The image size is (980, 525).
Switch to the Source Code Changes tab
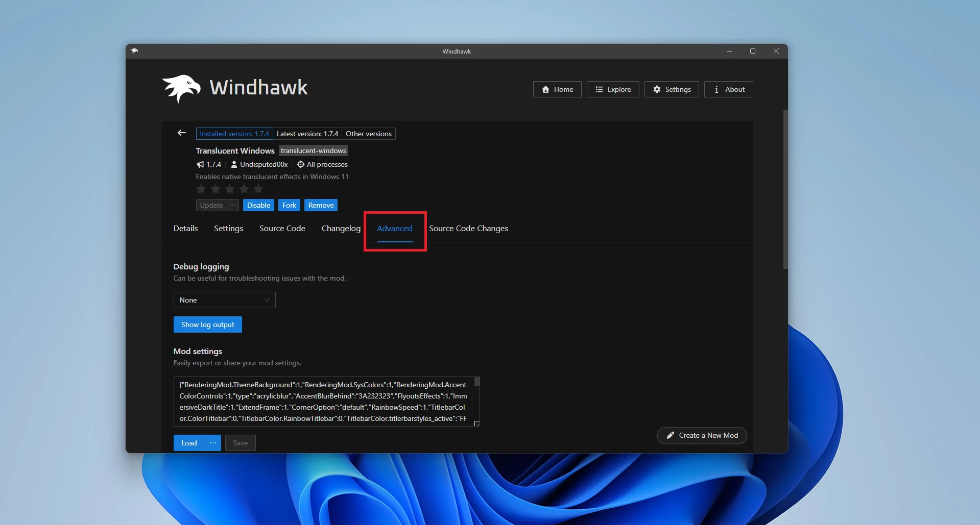coord(468,228)
